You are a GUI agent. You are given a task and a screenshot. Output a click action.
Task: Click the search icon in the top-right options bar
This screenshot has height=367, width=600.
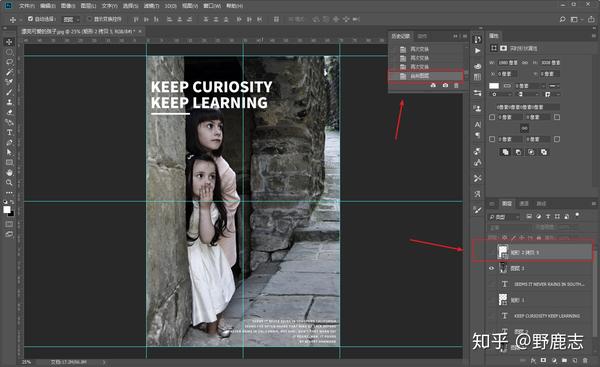click(562, 19)
